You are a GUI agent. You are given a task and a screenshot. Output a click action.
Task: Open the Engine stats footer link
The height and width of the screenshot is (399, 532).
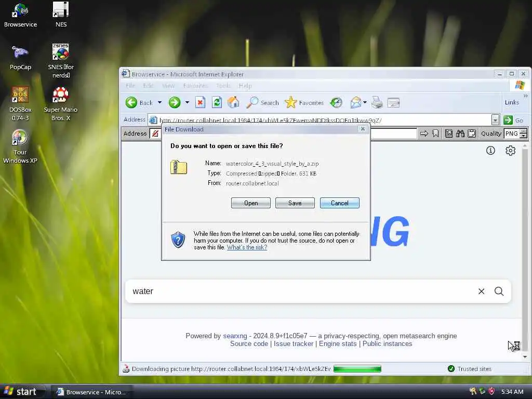pyautogui.click(x=338, y=344)
